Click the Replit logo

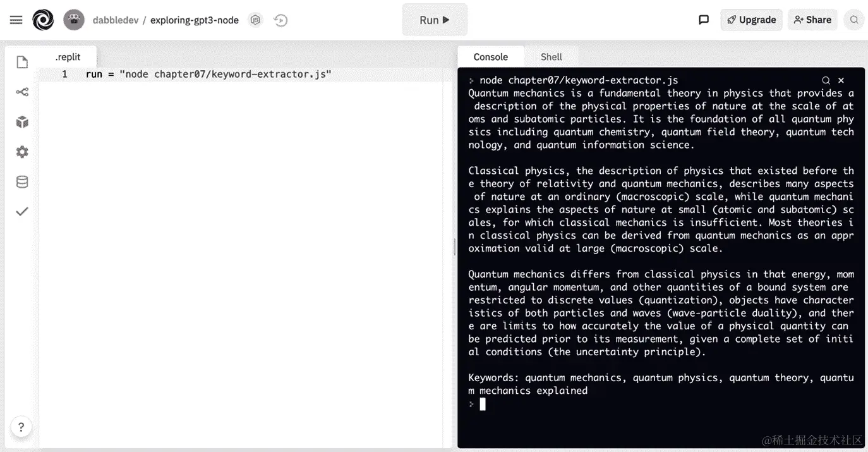(x=43, y=20)
